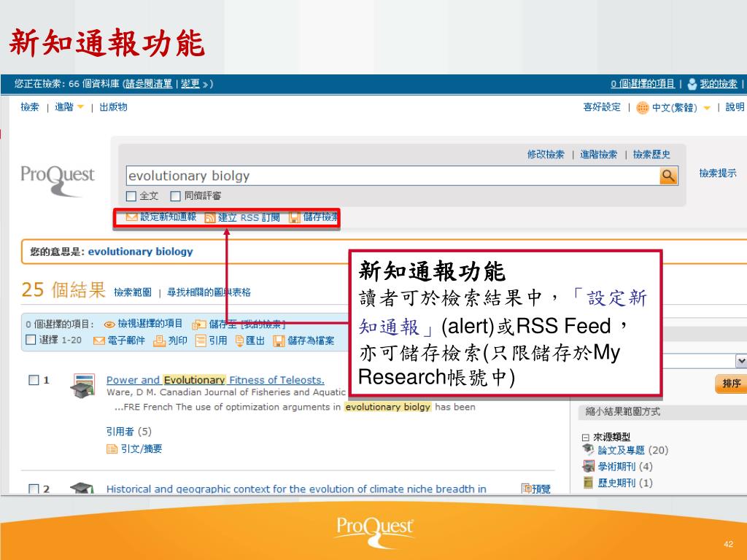Click the save to My Research folder icon
Viewport: 747px width, 560px height.
click(198, 324)
